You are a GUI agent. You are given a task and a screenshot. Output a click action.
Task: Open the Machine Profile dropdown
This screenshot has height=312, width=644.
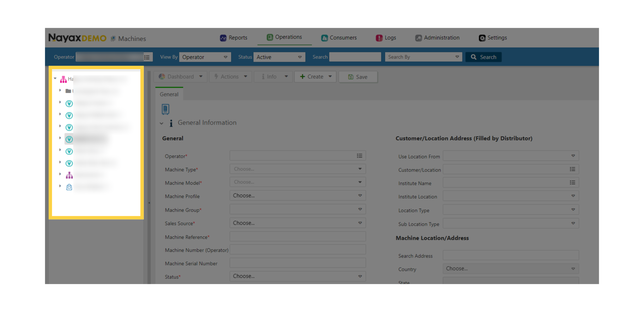(x=298, y=196)
